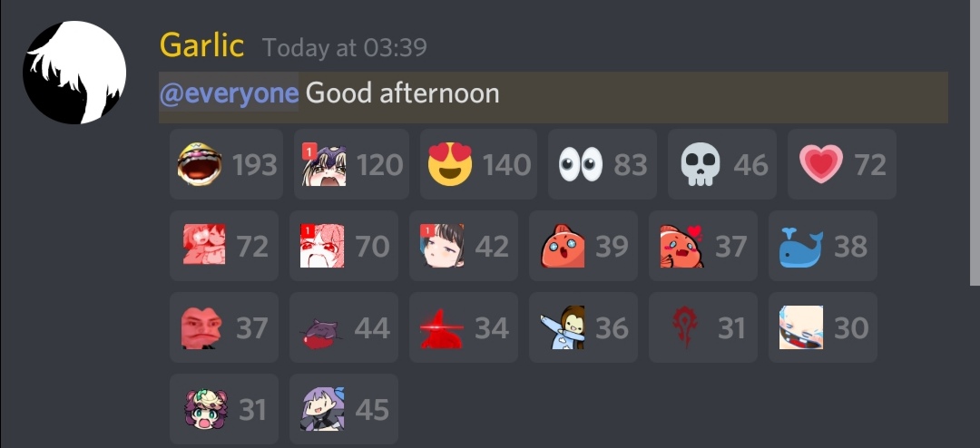
Task: Add to the pink heart reaction with 72
Action: (842, 164)
